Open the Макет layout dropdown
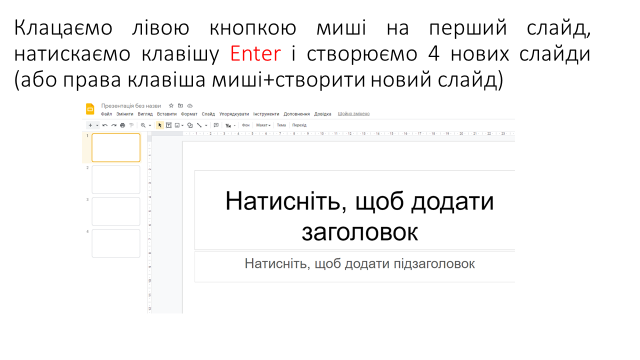The height and width of the screenshot is (360, 640). [263, 125]
